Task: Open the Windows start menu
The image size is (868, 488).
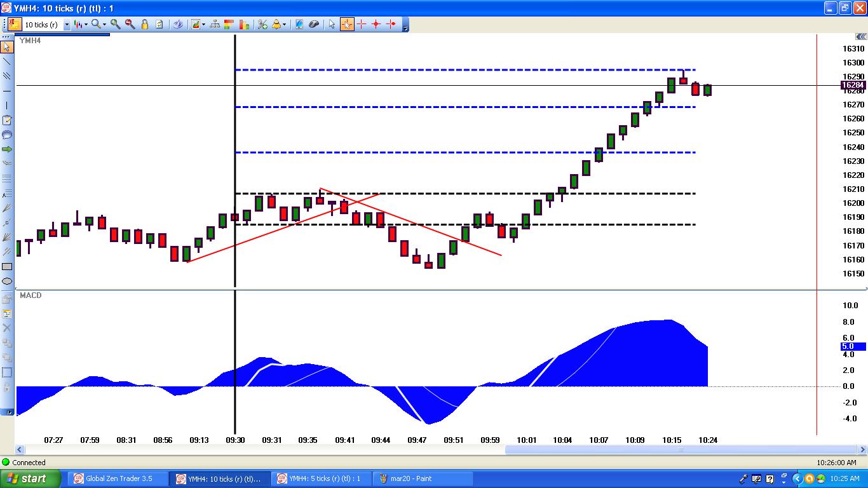Action: (x=31, y=478)
